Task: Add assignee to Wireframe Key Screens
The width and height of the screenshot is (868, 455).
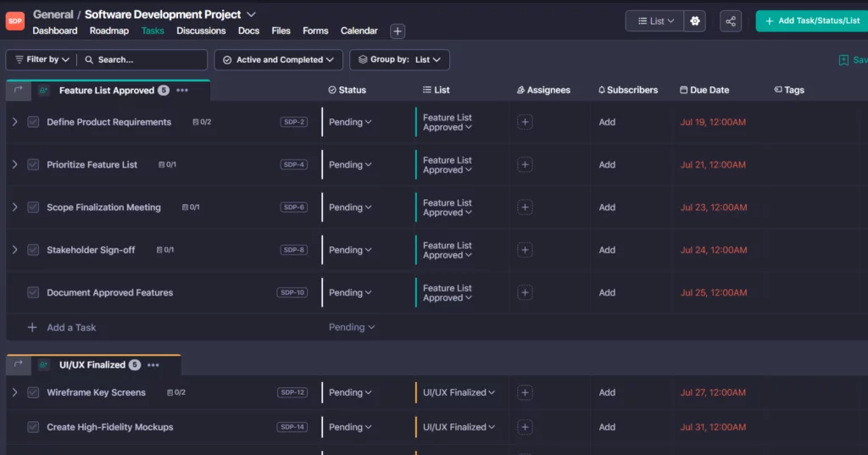Action: pyautogui.click(x=525, y=392)
